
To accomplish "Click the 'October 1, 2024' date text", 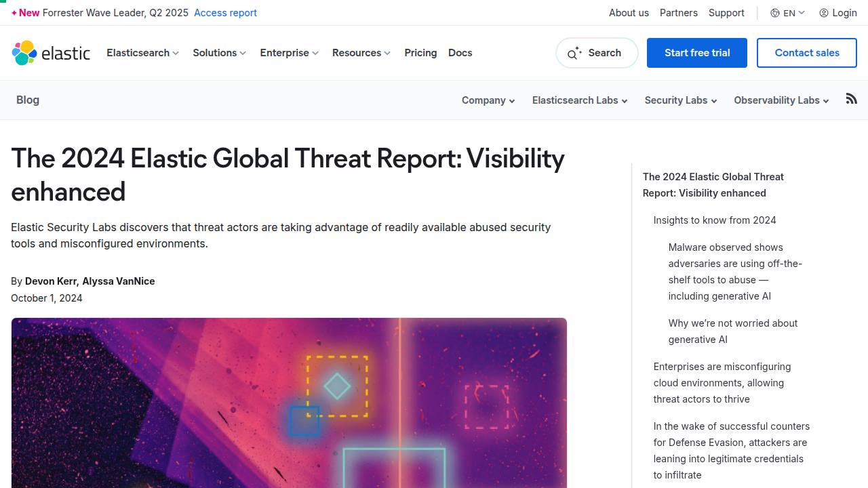I will (47, 298).
